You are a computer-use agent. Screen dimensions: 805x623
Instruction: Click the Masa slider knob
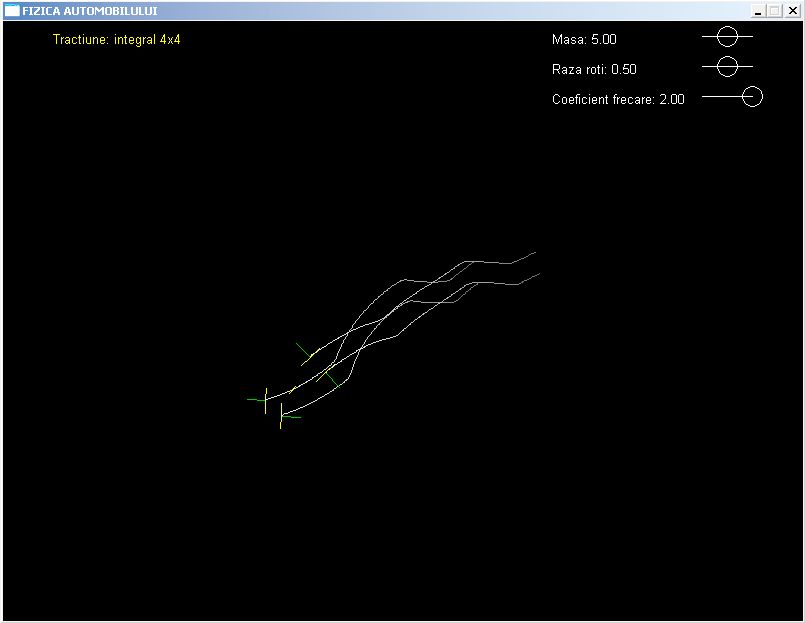point(727,36)
